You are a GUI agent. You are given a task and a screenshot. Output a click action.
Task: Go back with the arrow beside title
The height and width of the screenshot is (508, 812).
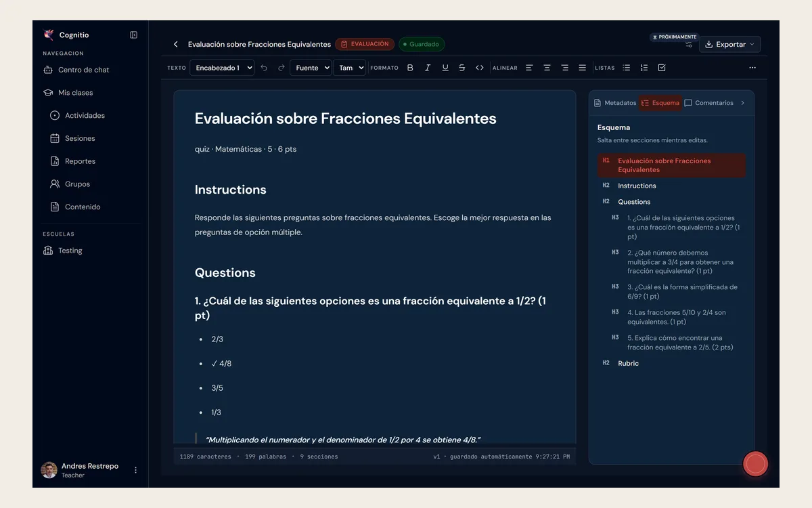(x=176, y=44)
